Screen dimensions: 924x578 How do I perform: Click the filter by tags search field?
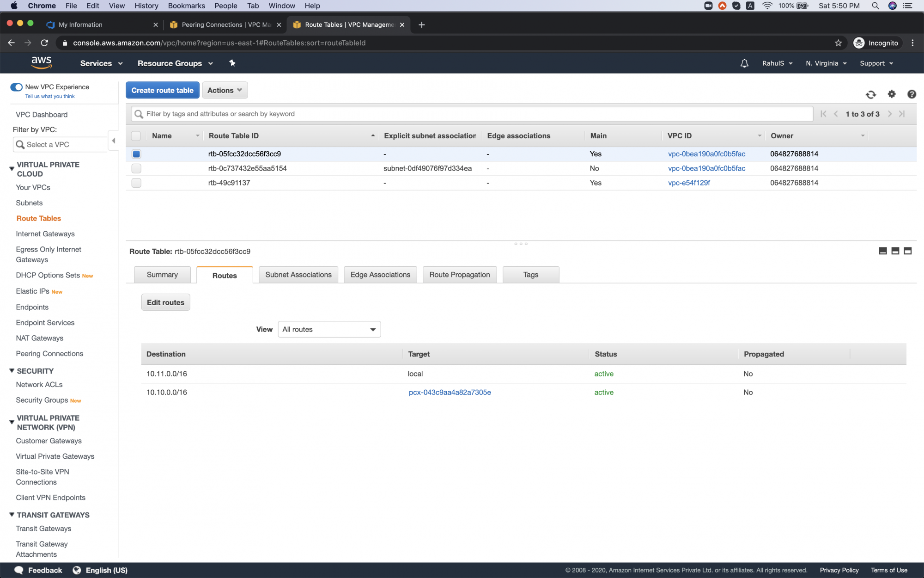tap(416, 114)
